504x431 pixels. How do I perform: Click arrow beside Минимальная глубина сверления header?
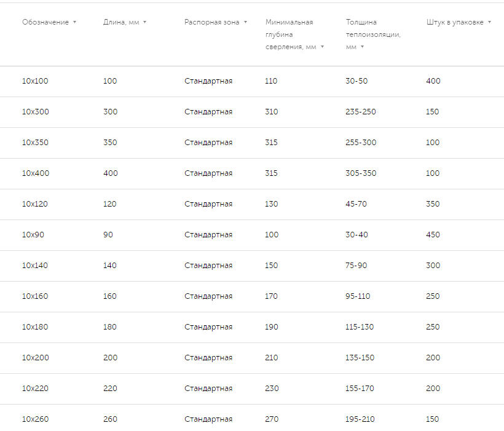coord(322,47)
